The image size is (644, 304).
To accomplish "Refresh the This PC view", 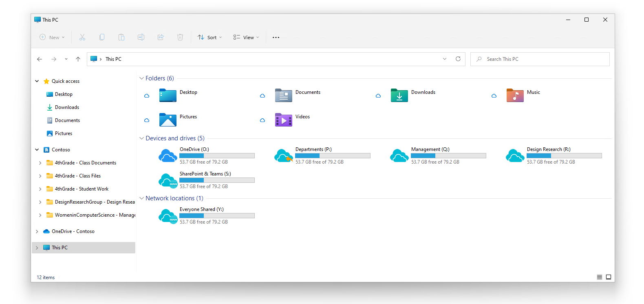I will 458,59.
